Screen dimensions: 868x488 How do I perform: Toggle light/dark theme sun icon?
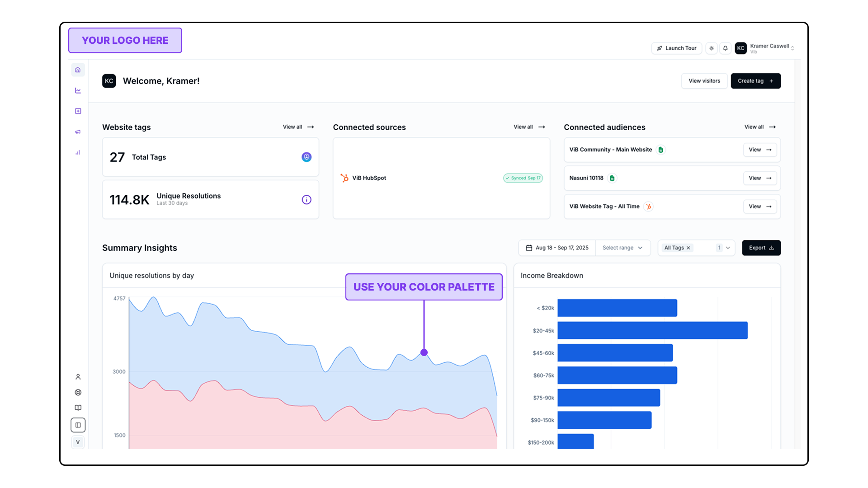pyautogui.click(x=712, y=48)
